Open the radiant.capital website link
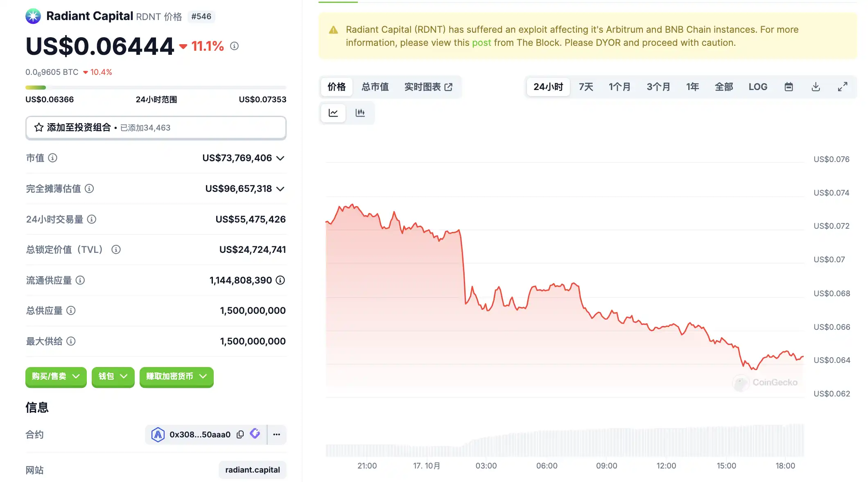Viewport: 868px width, 482px height. click(x=252, y=470)
